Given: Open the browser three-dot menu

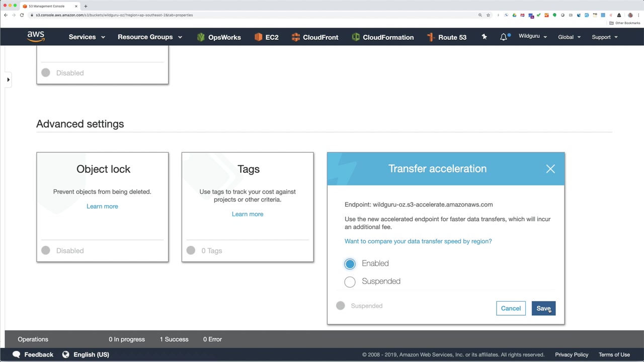Looking at the screenshot, I should [x=638, y=15].
